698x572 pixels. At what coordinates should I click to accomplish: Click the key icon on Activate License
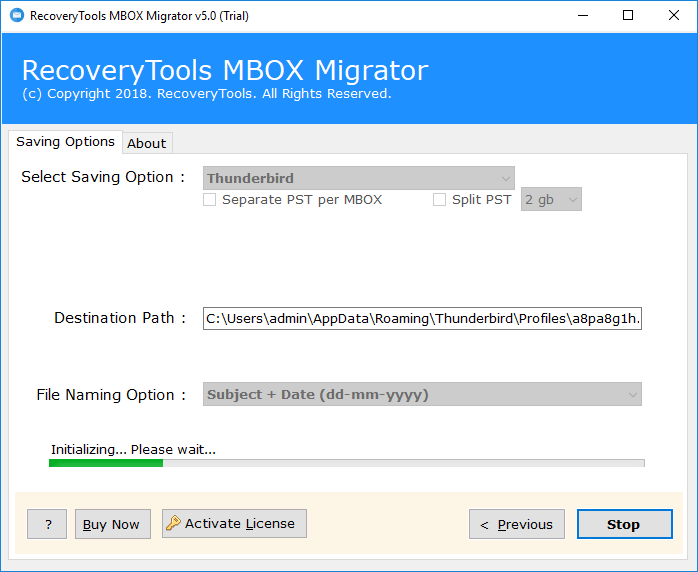pos(173,523)
